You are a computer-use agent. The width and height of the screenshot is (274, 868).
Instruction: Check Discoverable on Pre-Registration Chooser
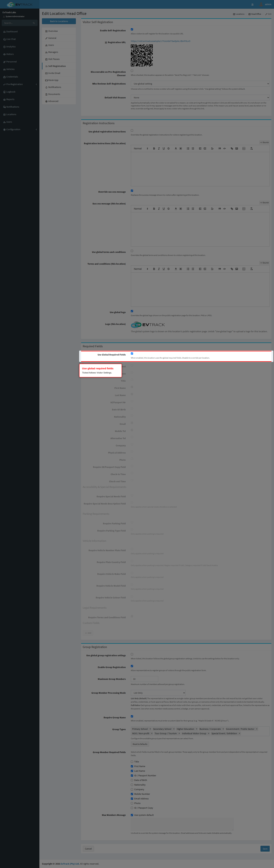point(132,71)
